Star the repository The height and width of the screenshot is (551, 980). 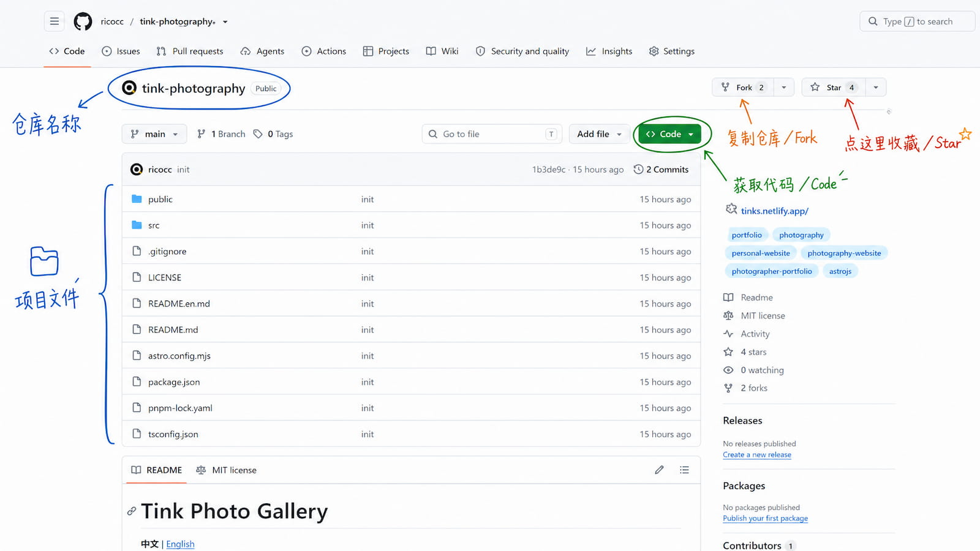[834, 88]
